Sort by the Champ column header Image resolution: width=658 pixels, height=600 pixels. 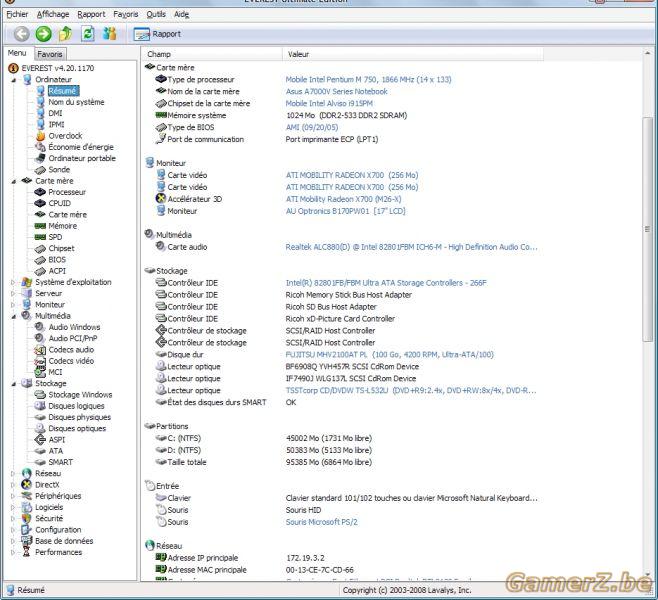pos(212,54)
